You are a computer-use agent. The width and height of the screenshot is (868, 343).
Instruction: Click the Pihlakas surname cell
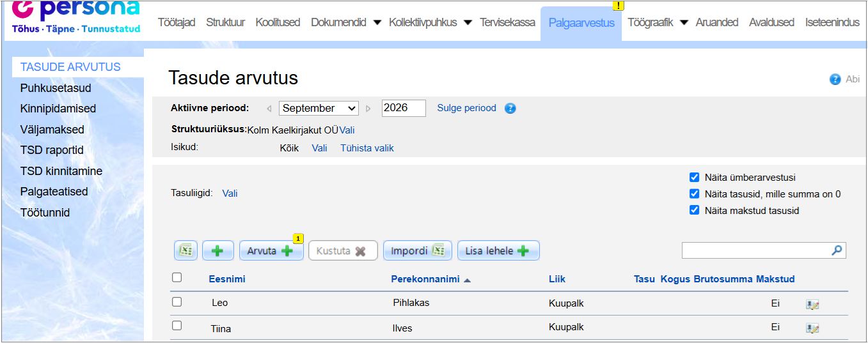click(x=411, y=303)
